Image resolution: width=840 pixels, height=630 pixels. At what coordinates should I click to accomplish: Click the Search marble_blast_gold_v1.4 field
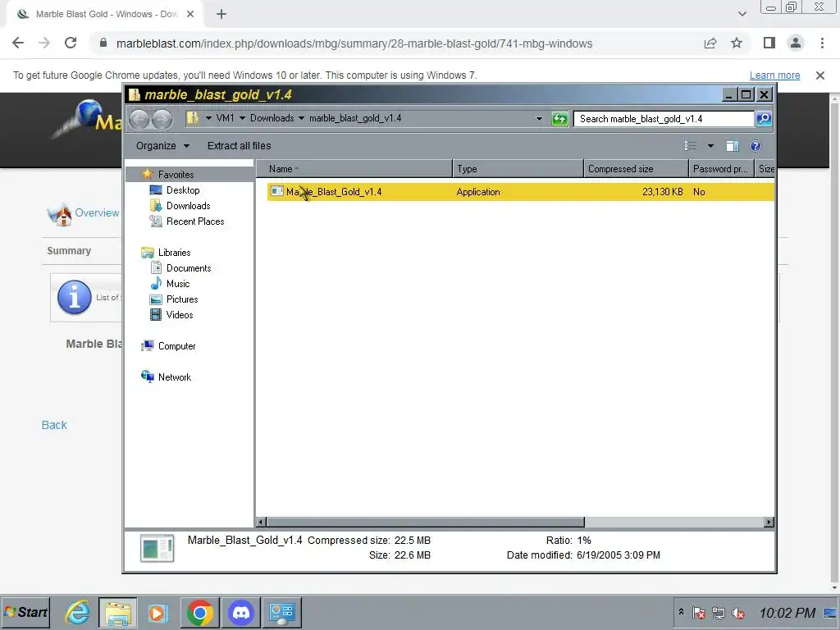tap(664, 118)
